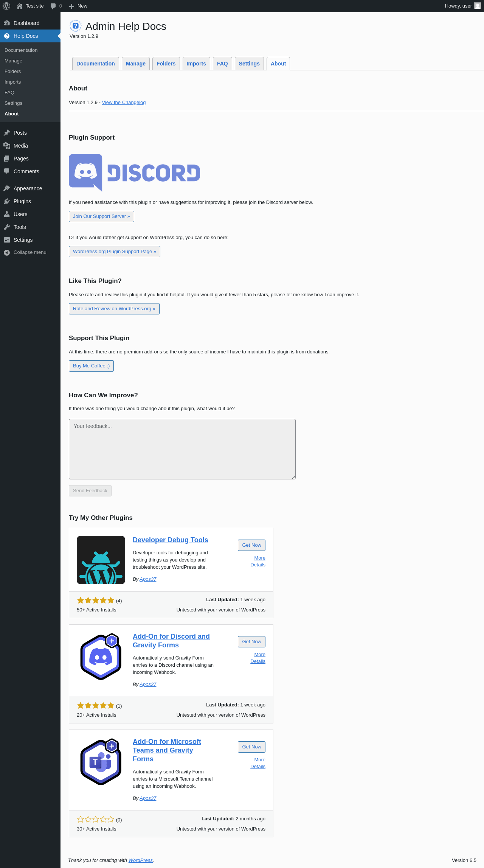Click the empty star rating for Teams add-on
Viewport: 484px width, 868px height.
click(96, 820)
